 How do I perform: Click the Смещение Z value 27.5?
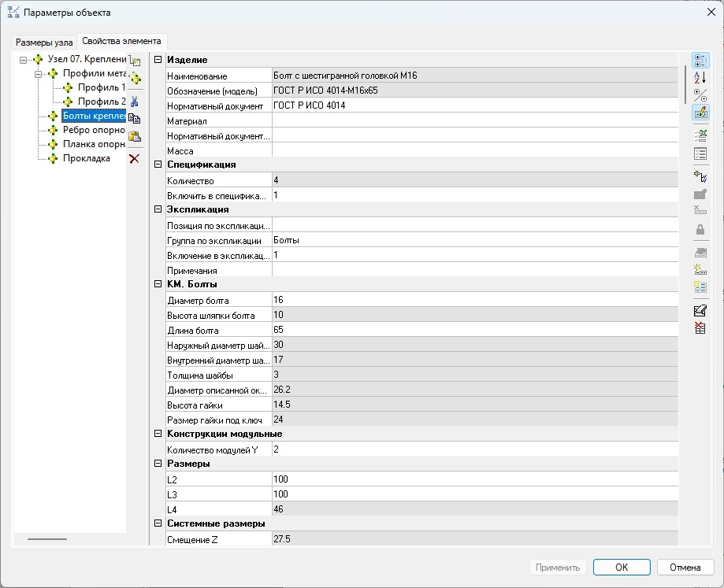(x=475, y=539)
